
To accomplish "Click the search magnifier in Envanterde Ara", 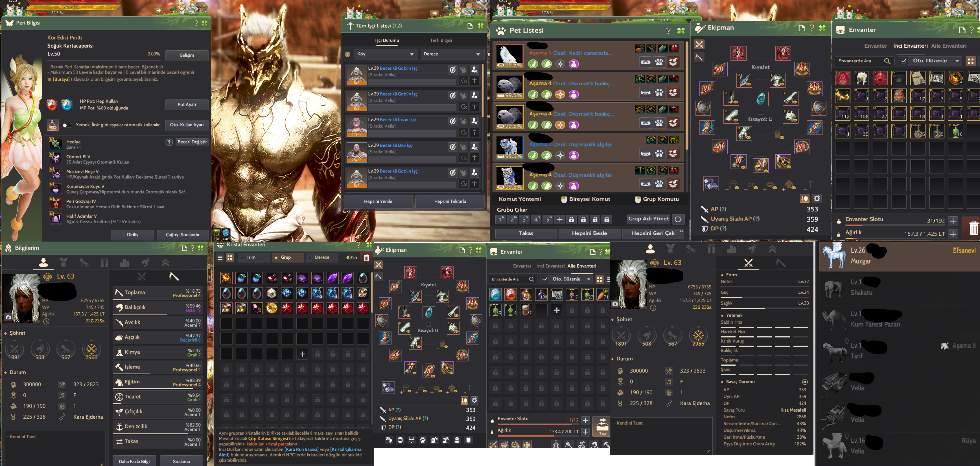I will pyautogui.click(x=887, y=61).
